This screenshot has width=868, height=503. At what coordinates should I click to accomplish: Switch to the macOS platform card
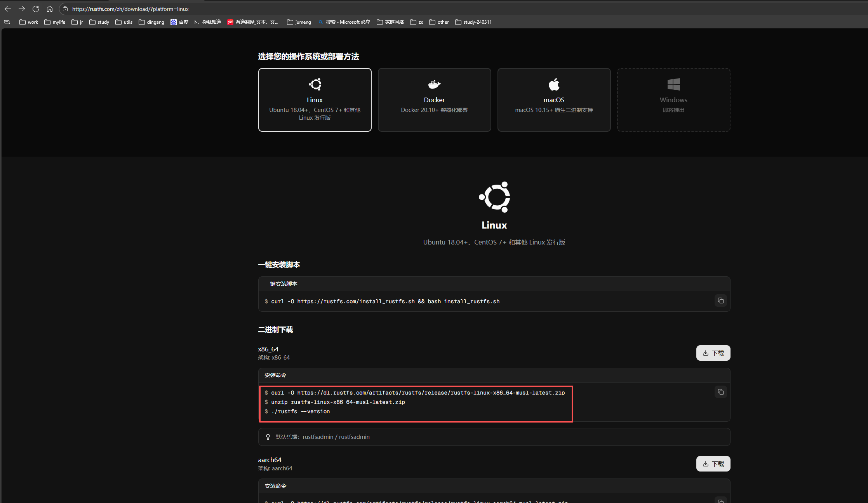click(x=554, y=100)
